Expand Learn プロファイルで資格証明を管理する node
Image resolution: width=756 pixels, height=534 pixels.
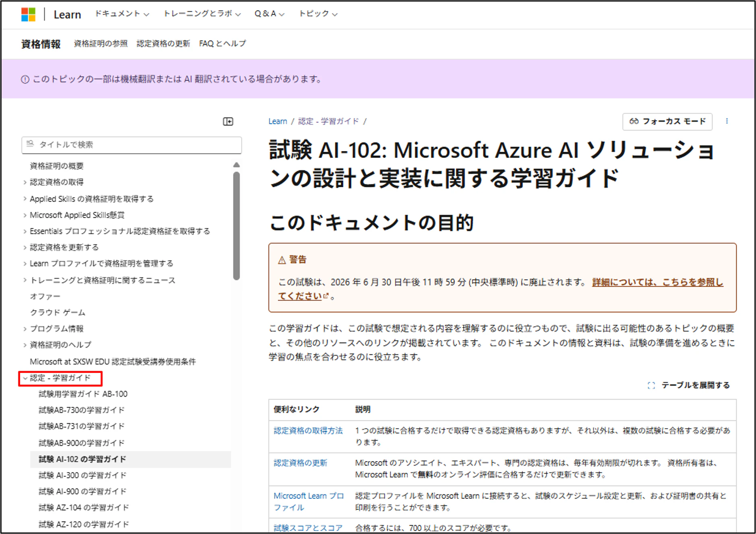[x=25, y=264]
